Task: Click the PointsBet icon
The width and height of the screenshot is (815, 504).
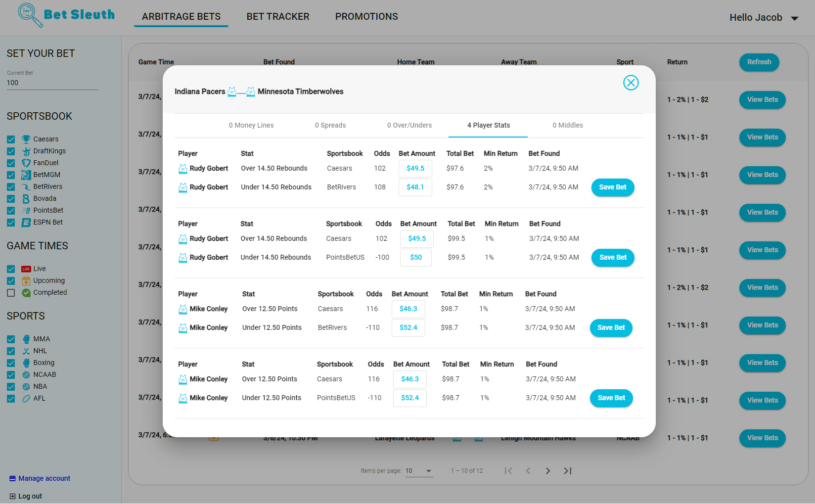Action: click(26, 211)
